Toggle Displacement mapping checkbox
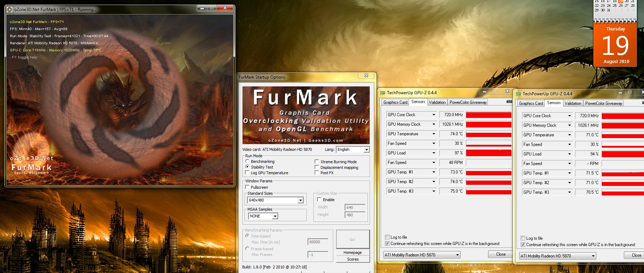The height and width of the screenshot is (273, 644). (x=317, y=167)
